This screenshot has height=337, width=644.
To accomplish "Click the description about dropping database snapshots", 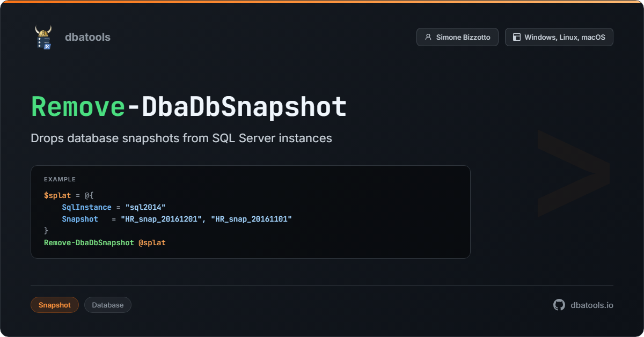I will click(181, 138).
